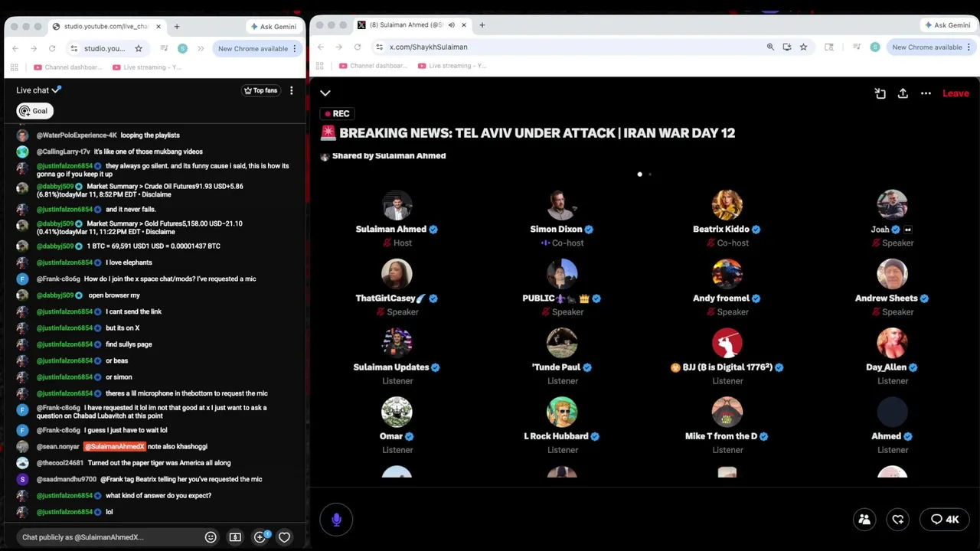This screenshot has height=551, width=980.
Task: Open emoji picker in YouTube live chat
Action: click(x=211, y=537)
